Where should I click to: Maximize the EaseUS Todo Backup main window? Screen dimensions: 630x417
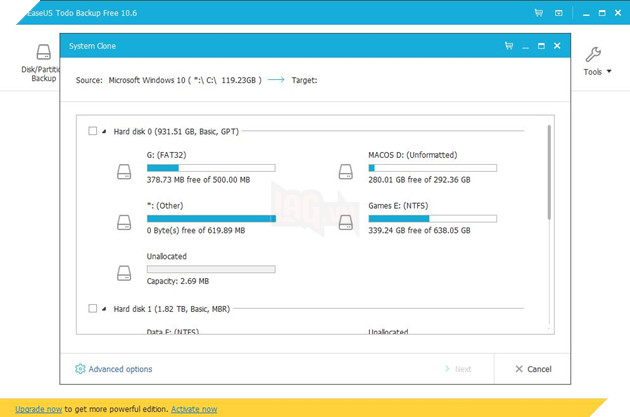point(602,13)
